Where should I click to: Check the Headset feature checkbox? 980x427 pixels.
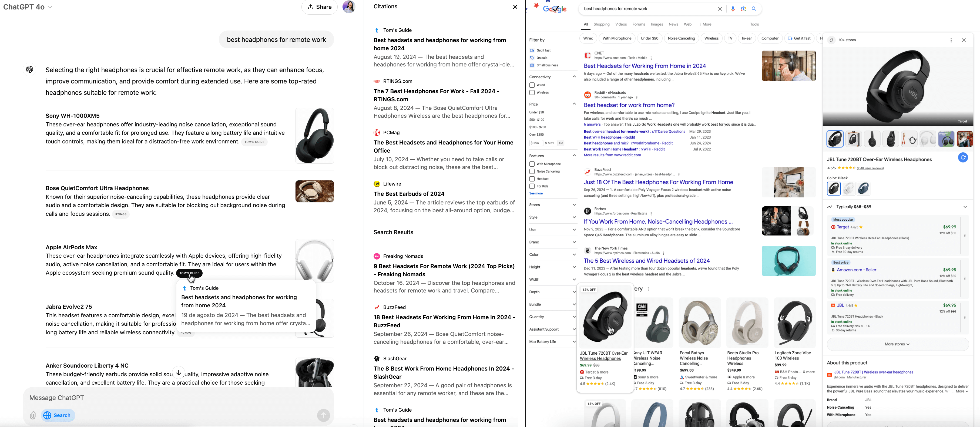point(532,179)
